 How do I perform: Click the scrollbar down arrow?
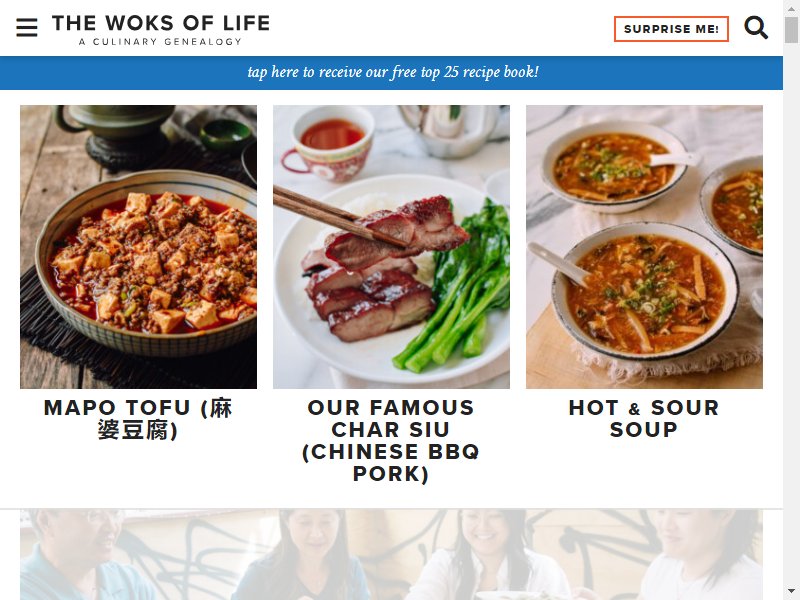[791, 592]
